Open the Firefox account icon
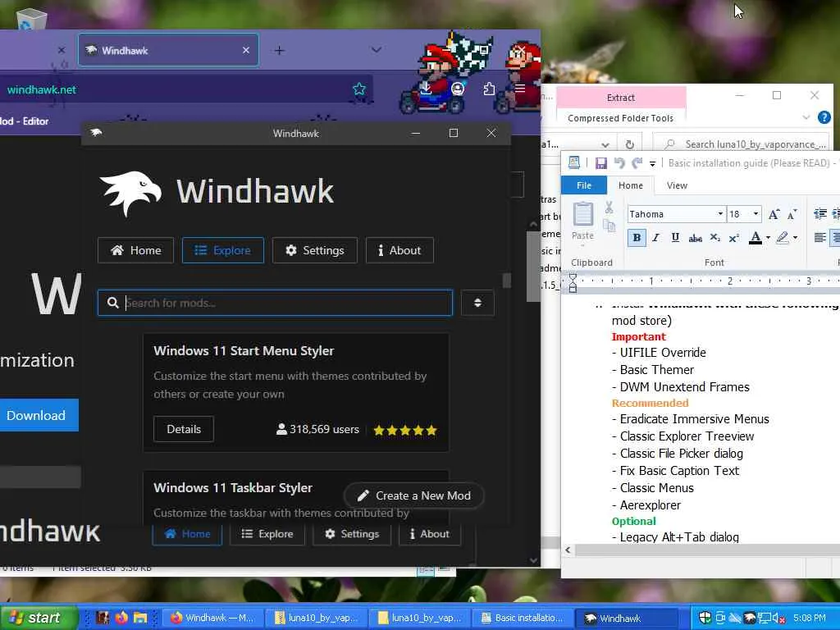Screen dimensions: 840x630 pyautogui.click(x=458, y=89)
